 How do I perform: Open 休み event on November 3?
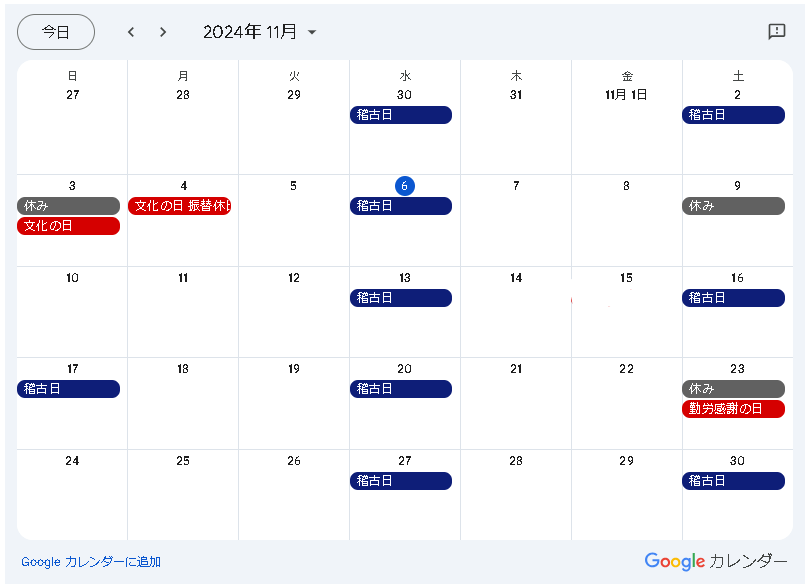[68, 206]
